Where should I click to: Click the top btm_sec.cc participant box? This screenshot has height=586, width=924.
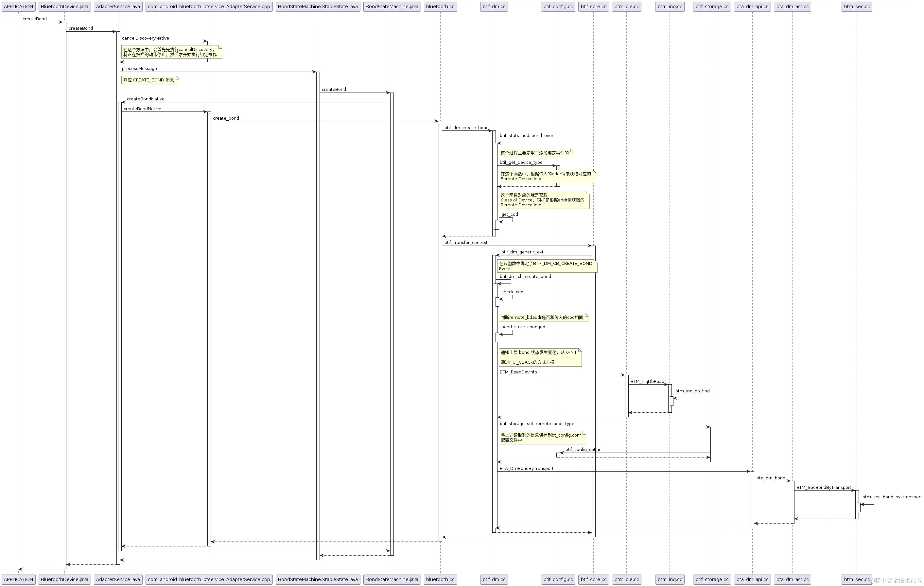[857, 7]
